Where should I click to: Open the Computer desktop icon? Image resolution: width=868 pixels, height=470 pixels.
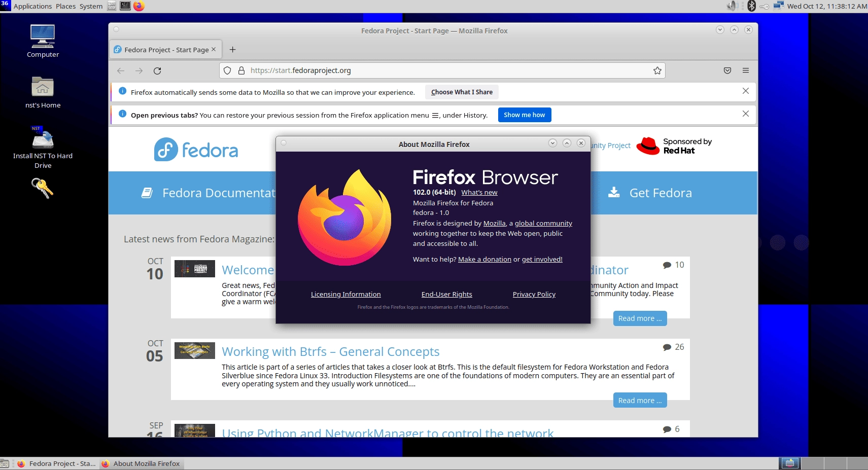click(43, 41)
